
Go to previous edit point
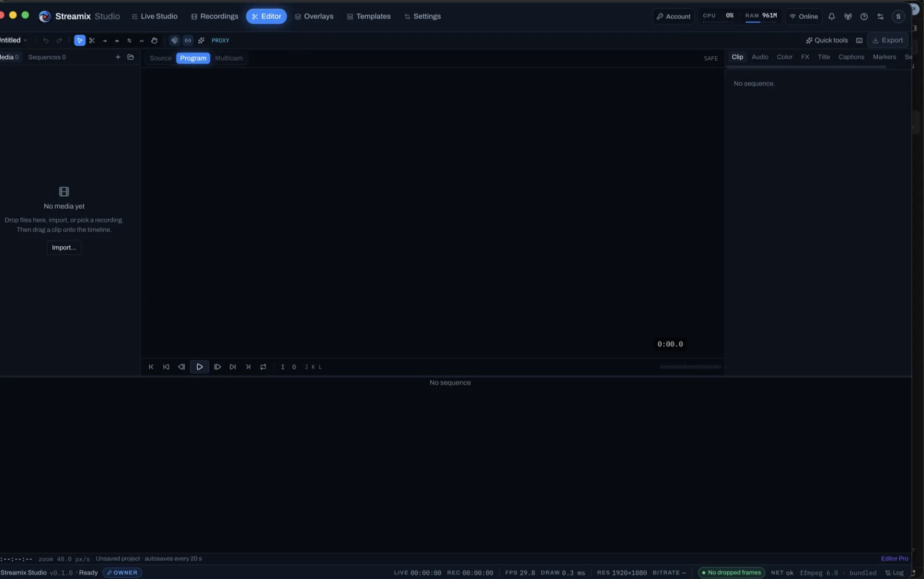166,367
